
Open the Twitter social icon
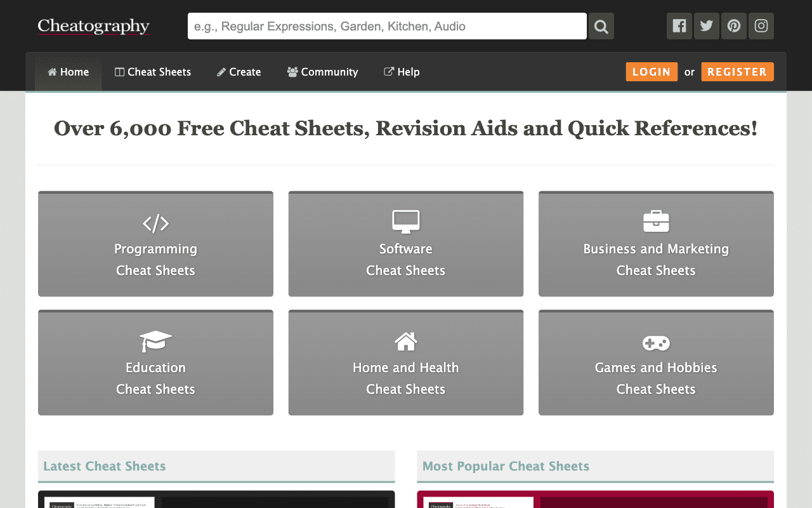pyautogui.click(x=707, y=26)
